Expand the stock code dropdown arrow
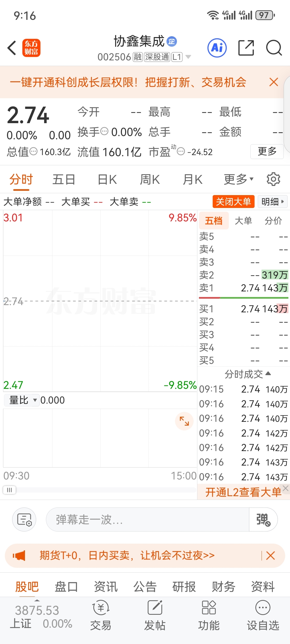This screenshot has width=290, height=644. pos(188,57)
